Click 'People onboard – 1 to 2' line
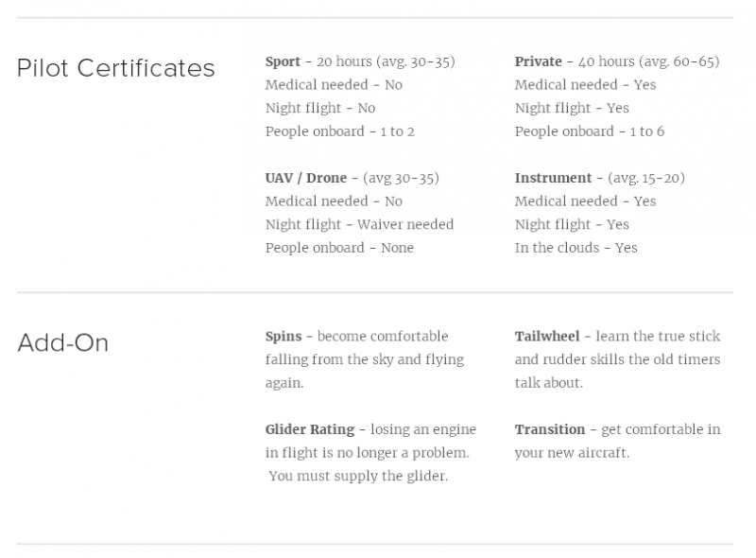Image resolution: width=756 pixels, height=558 pixels. coord(340,131)
